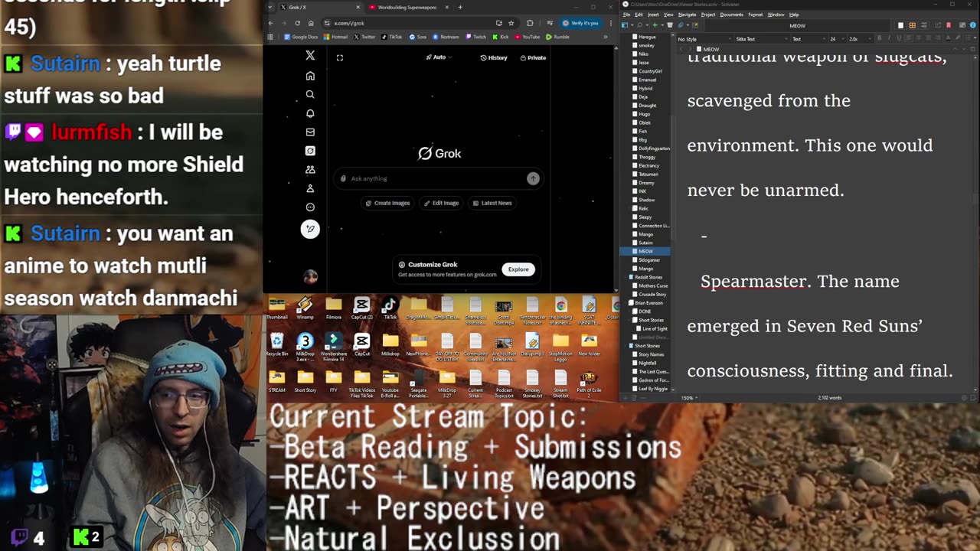The width and height of the screenshot is (980, 551).
Task: Select Sklogamer document in Scrivener binder
Action: 649,260
